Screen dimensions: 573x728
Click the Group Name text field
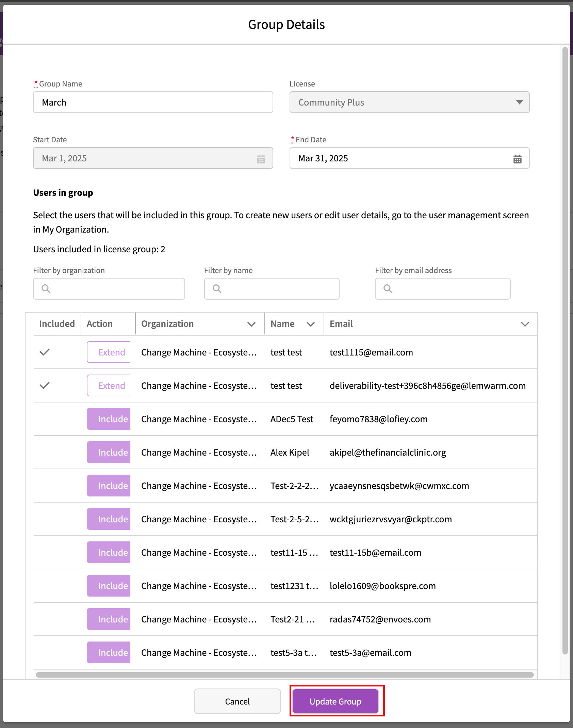pos(153,102)
